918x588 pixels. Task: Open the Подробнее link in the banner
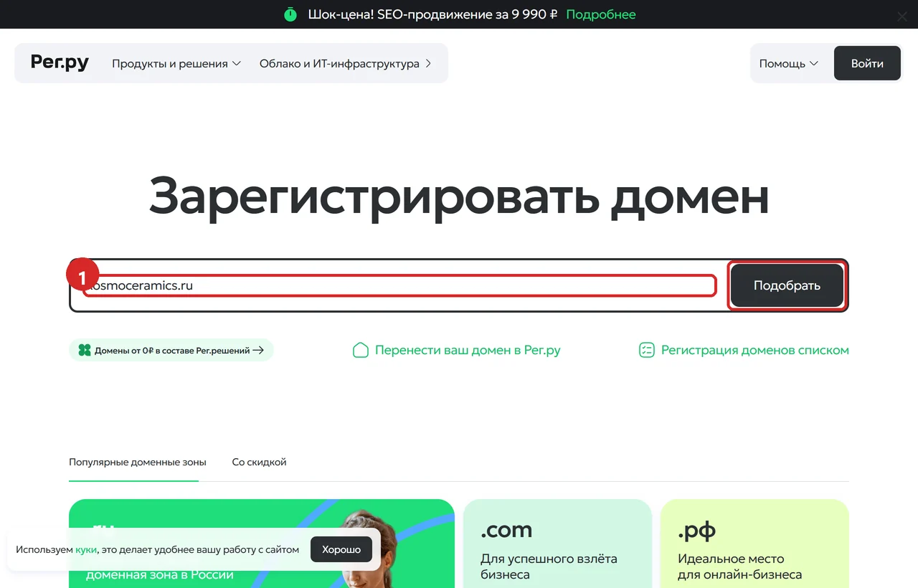pyautogui.click(x=601, y=14)
